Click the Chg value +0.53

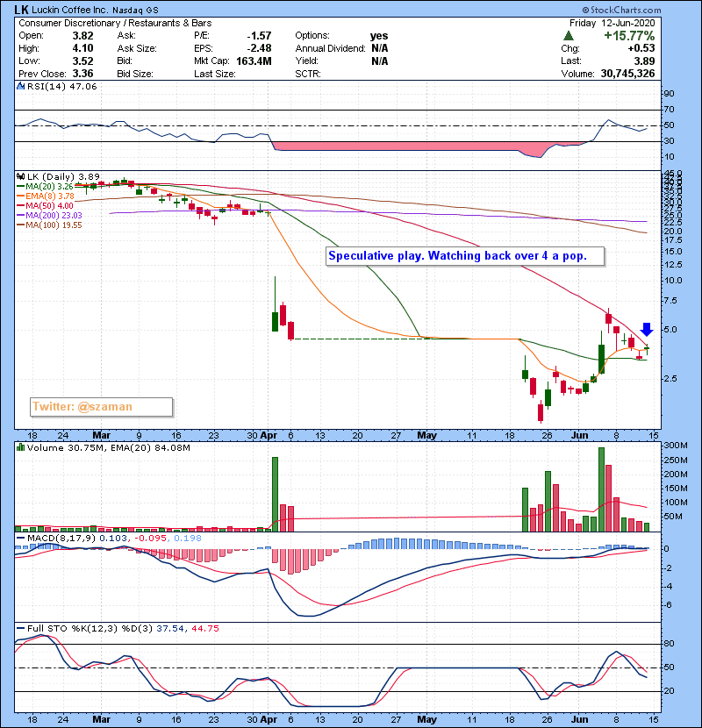(x=641, y=48)
